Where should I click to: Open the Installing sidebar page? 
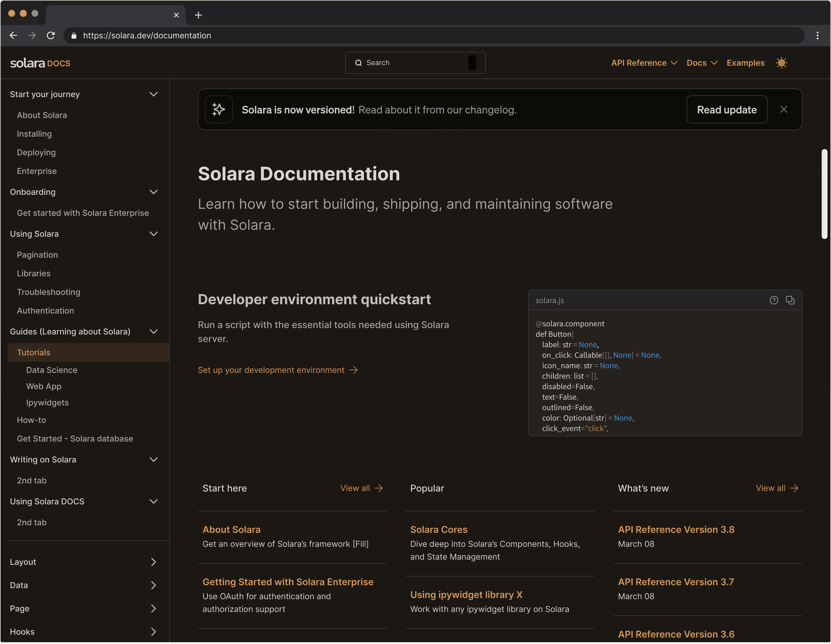tap(34, 134)
